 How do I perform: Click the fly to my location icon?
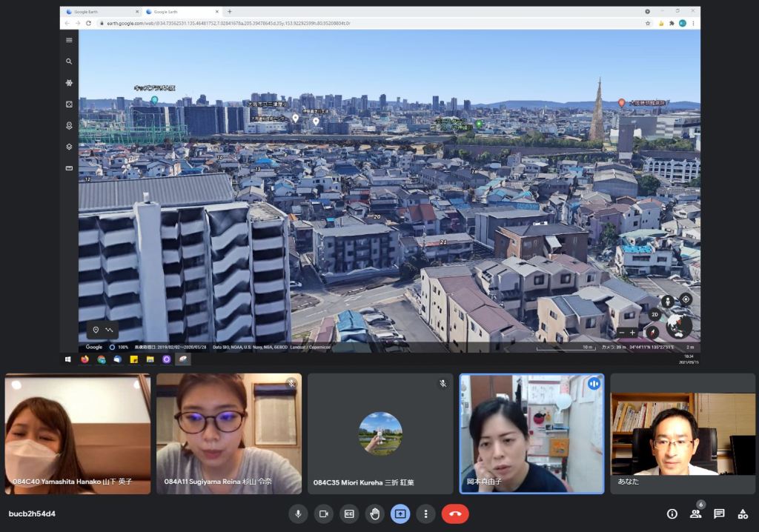[686, 299]
